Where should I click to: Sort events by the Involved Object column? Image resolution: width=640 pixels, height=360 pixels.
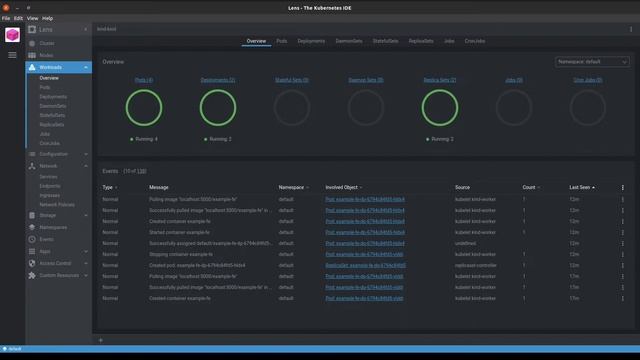point(341,187)
